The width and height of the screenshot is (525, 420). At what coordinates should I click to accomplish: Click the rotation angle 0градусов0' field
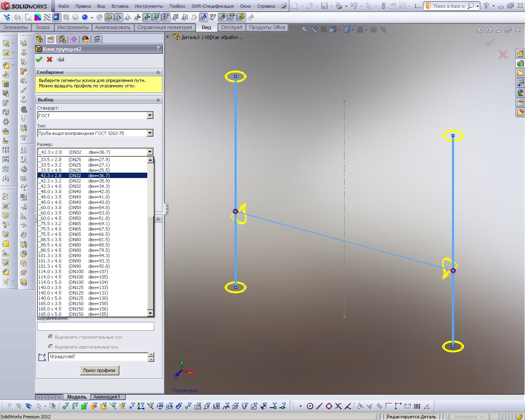(x=98, y=357)
